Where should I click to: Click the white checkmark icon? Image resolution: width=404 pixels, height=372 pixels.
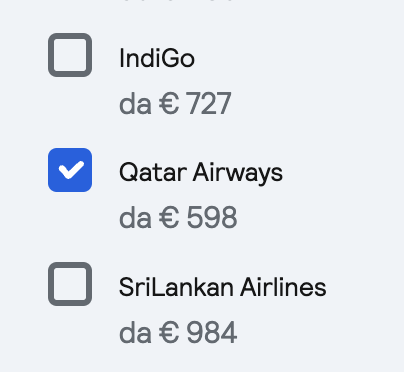click(71, 170)
